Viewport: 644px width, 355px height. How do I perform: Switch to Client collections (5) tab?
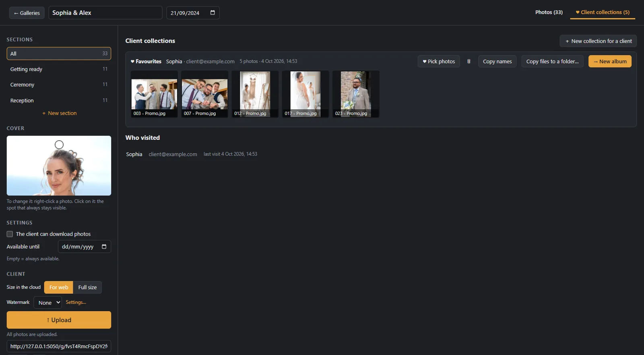point(603,12)
